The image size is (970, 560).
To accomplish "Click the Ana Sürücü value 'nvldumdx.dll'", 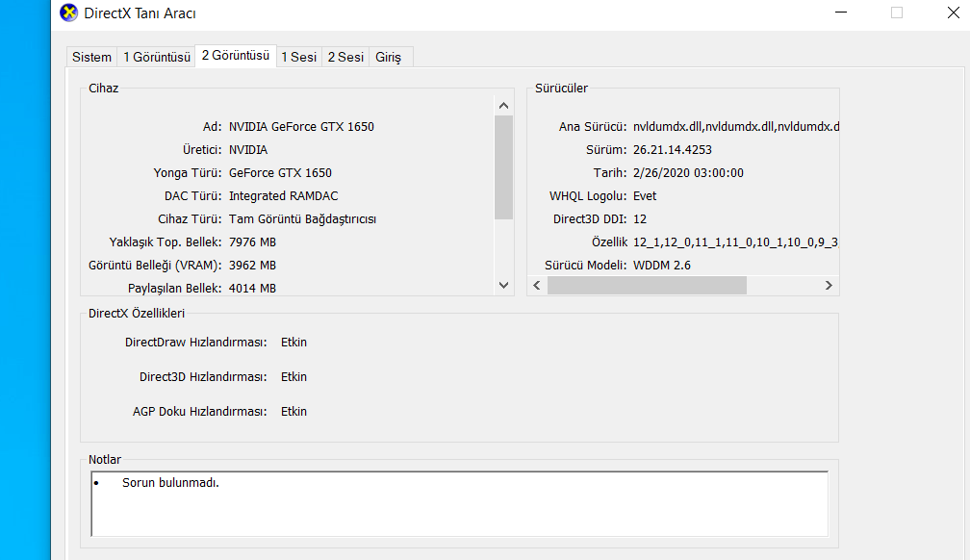I will coord(736,127).
